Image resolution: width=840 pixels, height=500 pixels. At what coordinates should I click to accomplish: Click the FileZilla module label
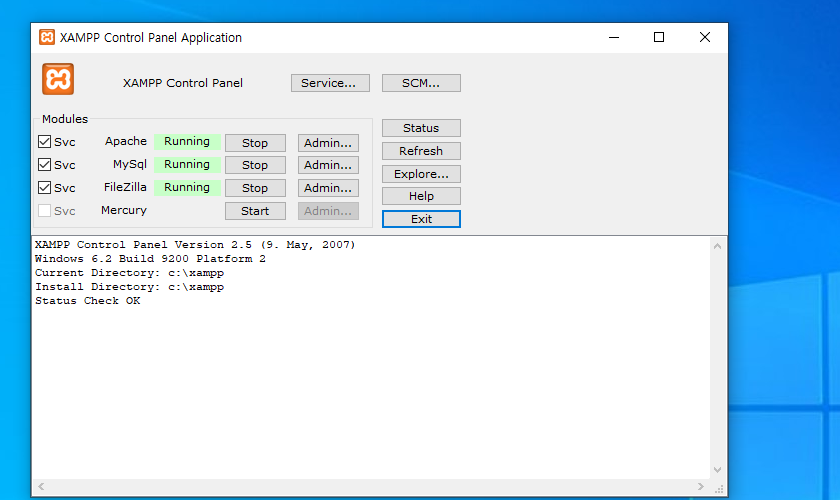125,187
